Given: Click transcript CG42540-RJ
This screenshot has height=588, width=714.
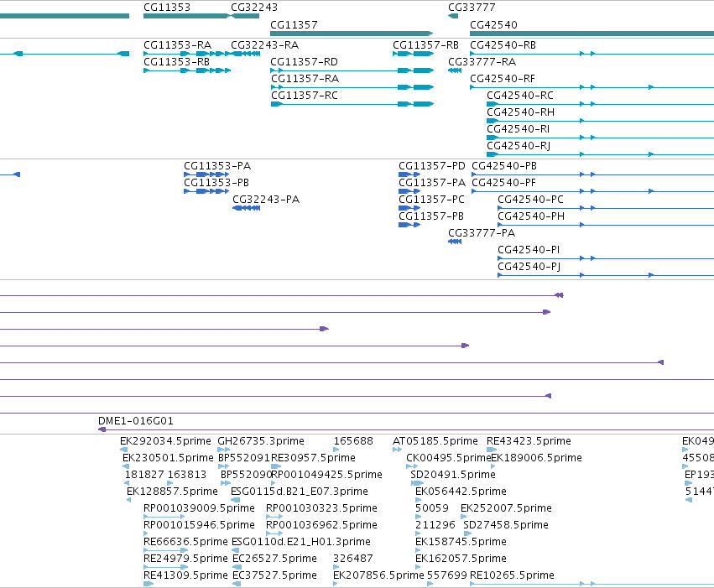Looking at the screenshot, I should [x=600, y=154].
